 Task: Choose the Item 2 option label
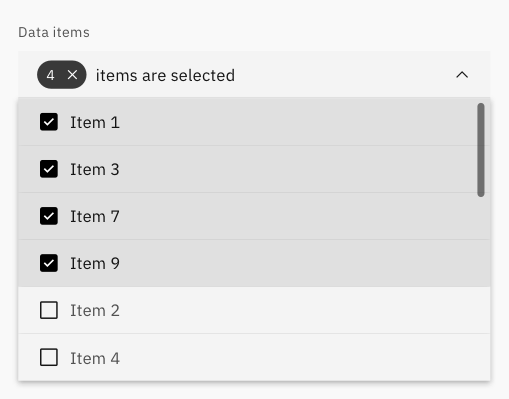95,311
